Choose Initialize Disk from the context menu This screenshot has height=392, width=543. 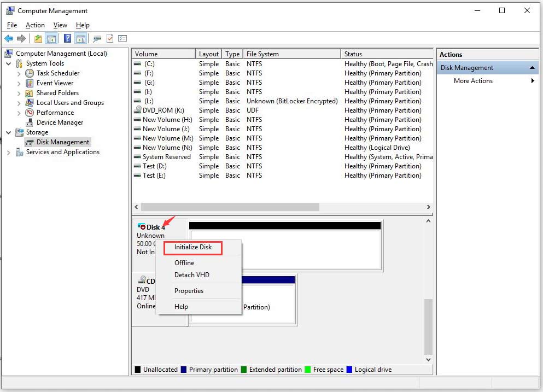(192, 247)
